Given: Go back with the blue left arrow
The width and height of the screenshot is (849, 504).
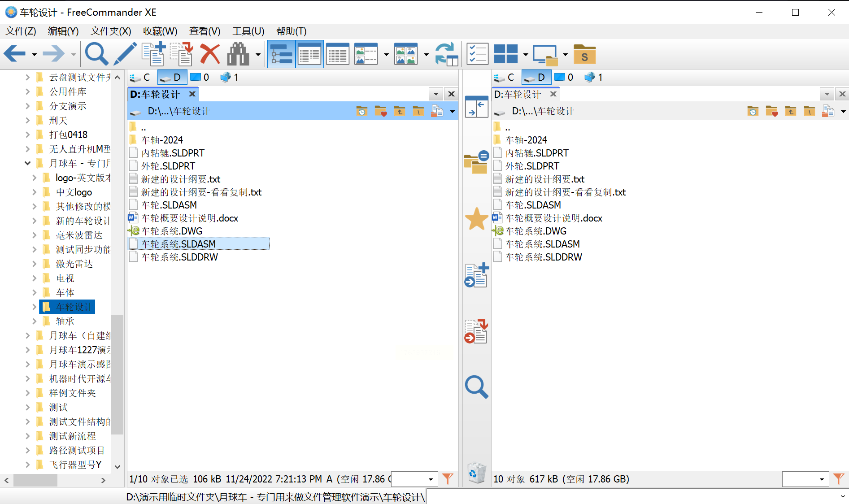Looking at the screenshot, I should pyautogui.click(x=14, y=54).
